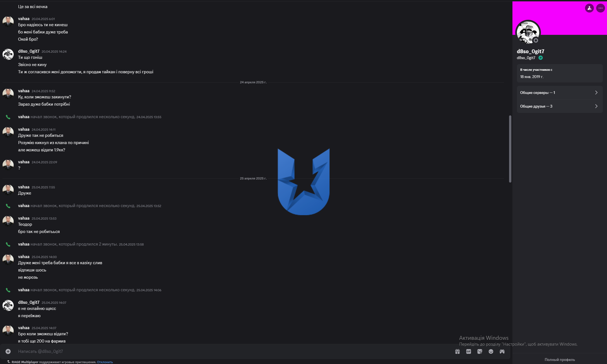Click vahaa's avatar at the 24.04.2025 9:52 message
This screenshot has height=364, width=607.
(x=8, y=94)
